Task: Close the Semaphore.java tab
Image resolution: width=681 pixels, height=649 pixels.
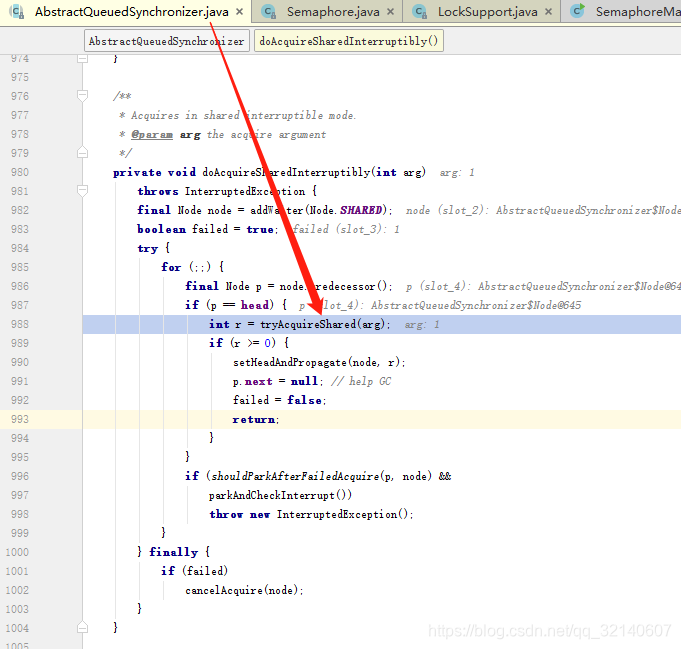Action: (390, 12)
